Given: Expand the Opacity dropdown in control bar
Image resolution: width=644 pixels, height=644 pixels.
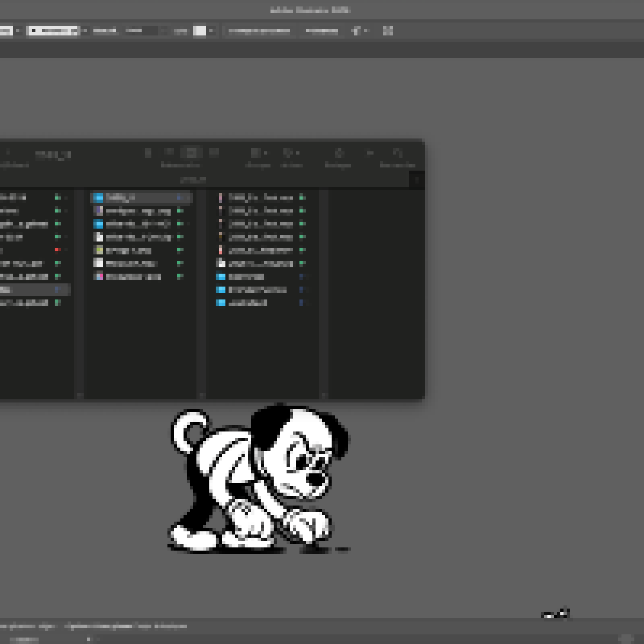Looking at the screenshot, I should click(x=163, y=31).
